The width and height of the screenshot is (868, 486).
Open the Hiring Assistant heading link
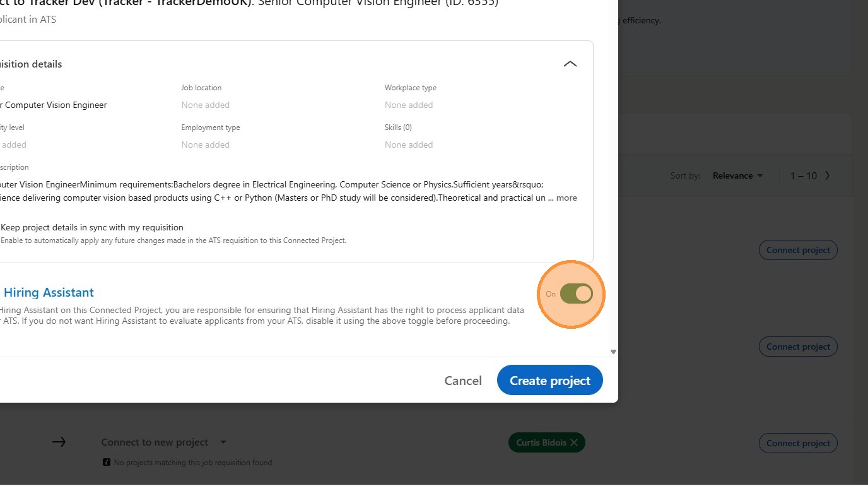point(48,292)
